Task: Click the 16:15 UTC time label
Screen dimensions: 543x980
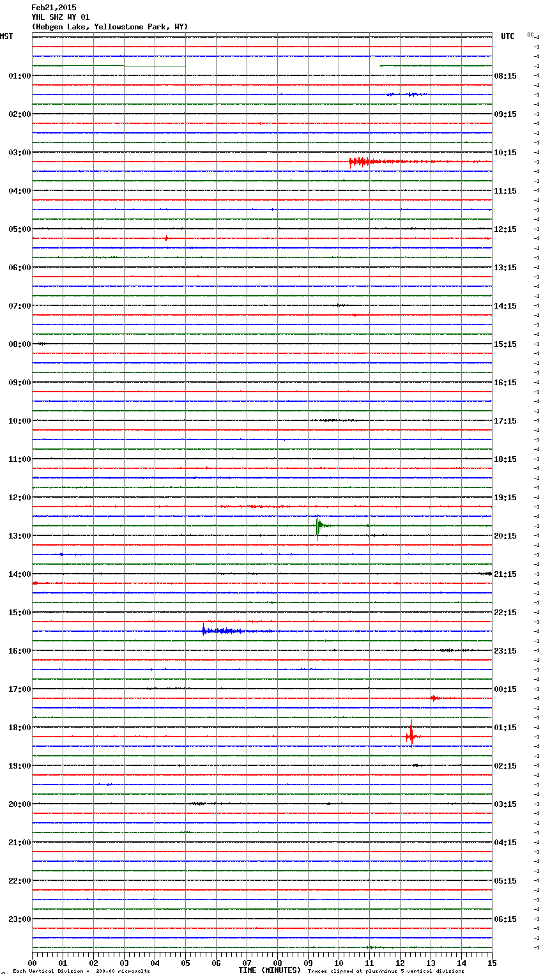Action: 505,383
